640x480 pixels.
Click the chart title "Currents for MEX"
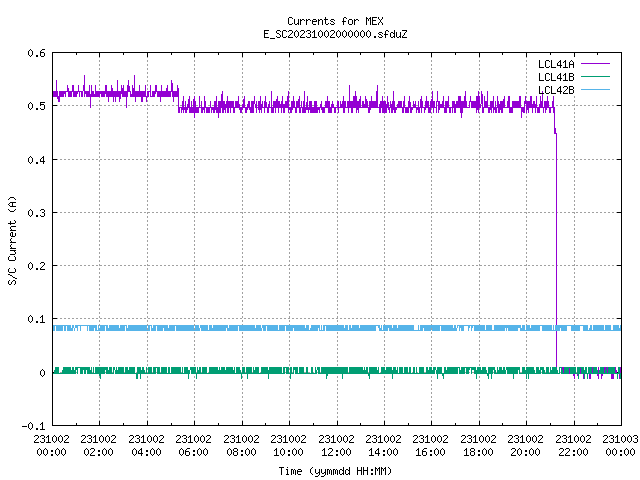point(335,21)
